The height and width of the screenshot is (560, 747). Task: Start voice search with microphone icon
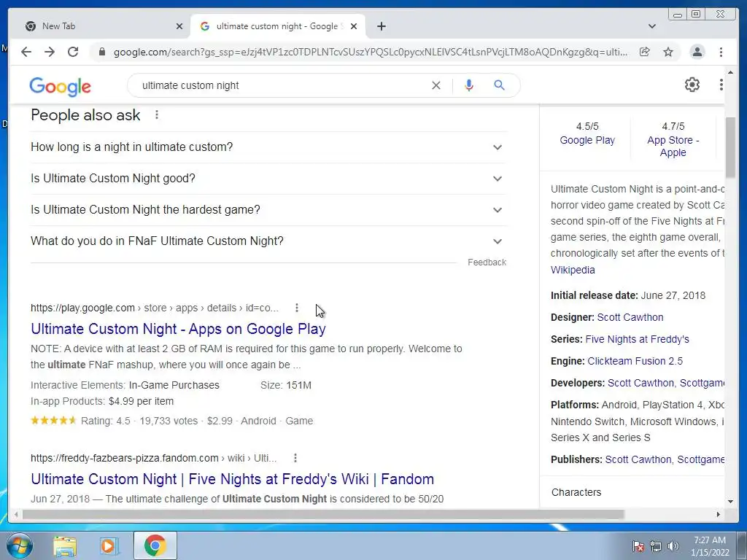[x=469, y=85]
